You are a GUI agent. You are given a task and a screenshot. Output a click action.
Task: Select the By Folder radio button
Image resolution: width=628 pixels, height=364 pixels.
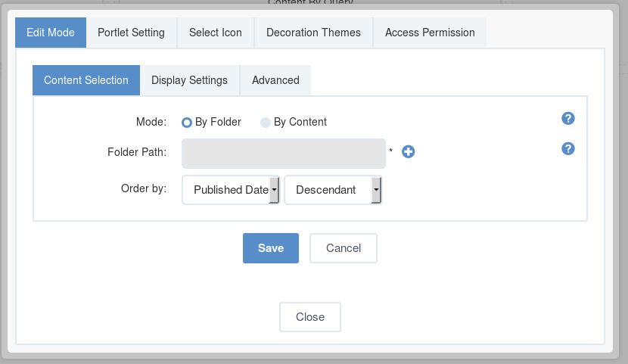click(x=187, y=123)
